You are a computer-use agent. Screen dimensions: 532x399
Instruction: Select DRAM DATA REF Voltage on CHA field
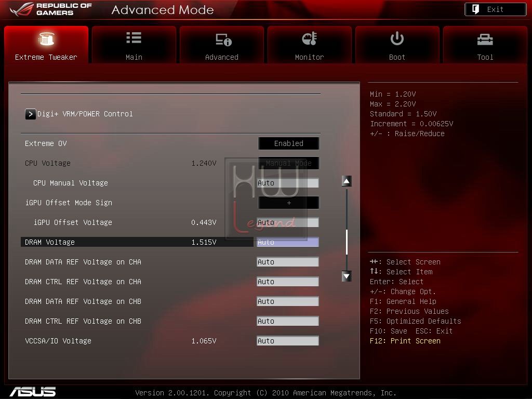(x=288, y=262)
